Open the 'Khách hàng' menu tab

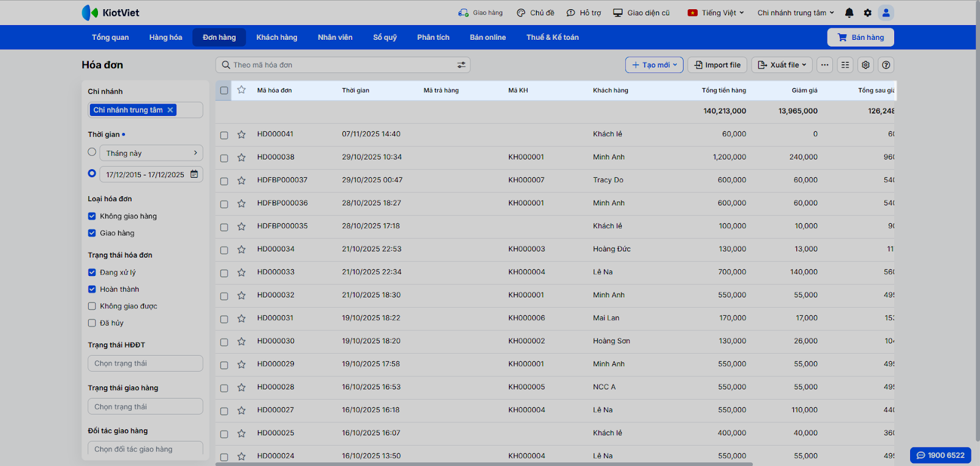click(x=276, y=37)
